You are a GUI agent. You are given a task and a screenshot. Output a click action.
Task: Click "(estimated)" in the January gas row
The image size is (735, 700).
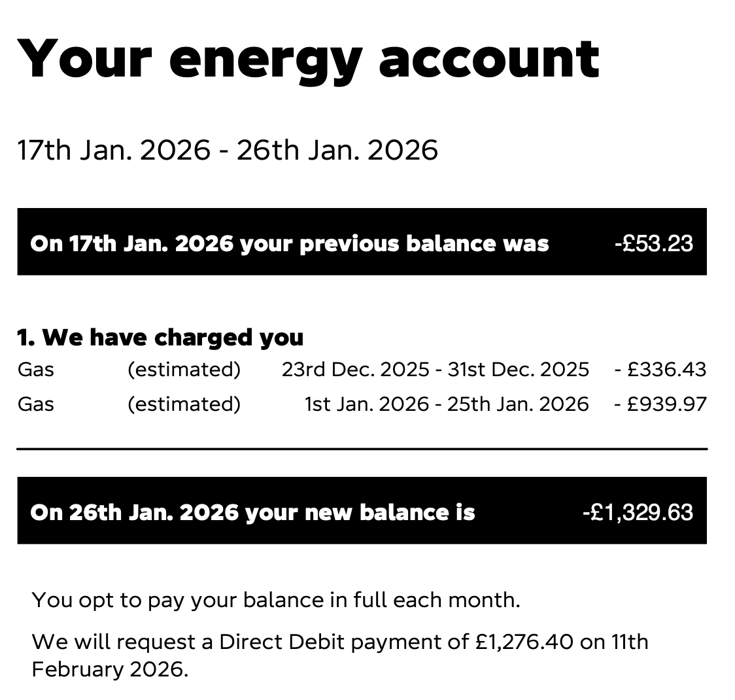point(184,404)
